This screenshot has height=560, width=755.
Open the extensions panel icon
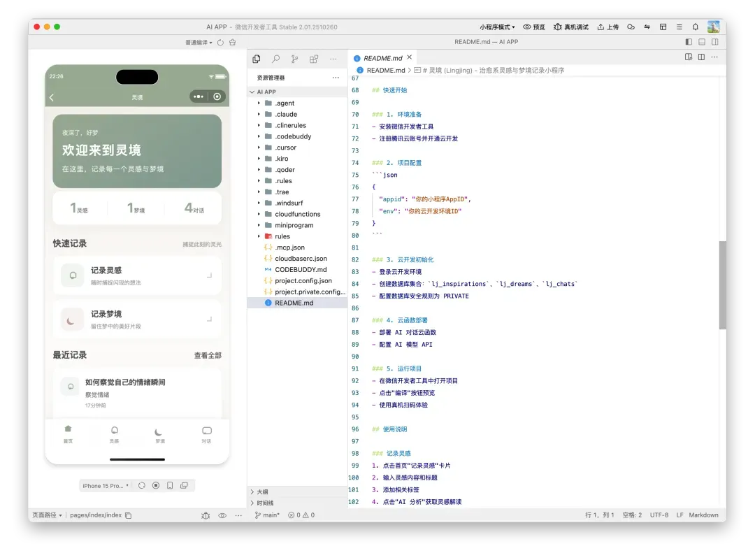pyautogui.click(x=314, y=59)
